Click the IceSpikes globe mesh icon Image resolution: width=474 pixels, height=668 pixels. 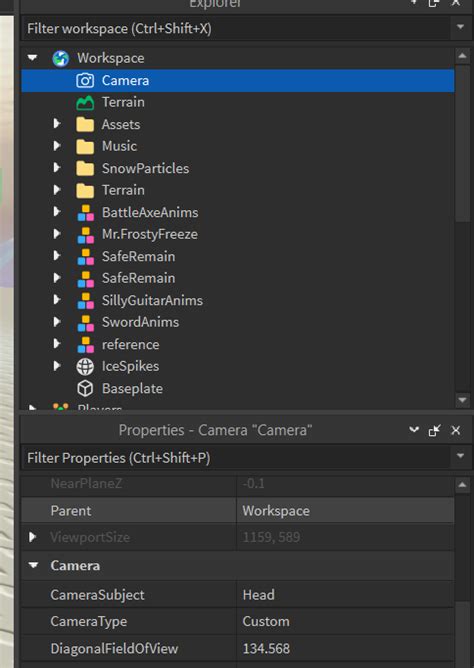[85, 366]
